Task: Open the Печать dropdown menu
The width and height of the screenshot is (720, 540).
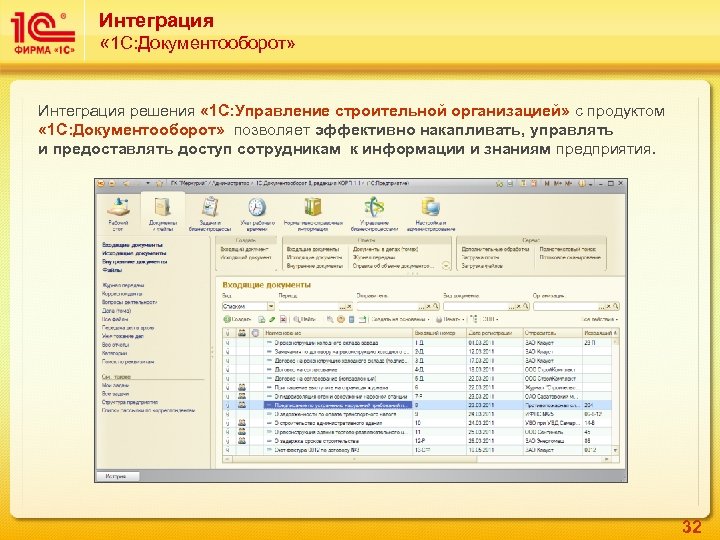Action: 450,319
